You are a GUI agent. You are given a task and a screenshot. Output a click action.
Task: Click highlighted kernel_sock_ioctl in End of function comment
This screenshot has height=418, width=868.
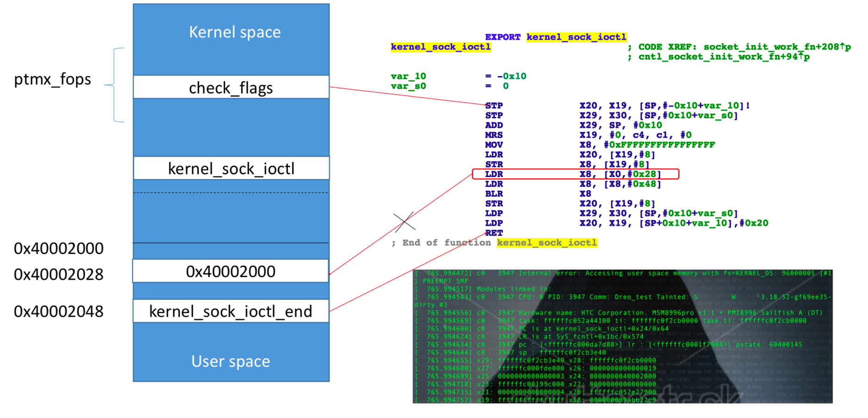[547, 243]
